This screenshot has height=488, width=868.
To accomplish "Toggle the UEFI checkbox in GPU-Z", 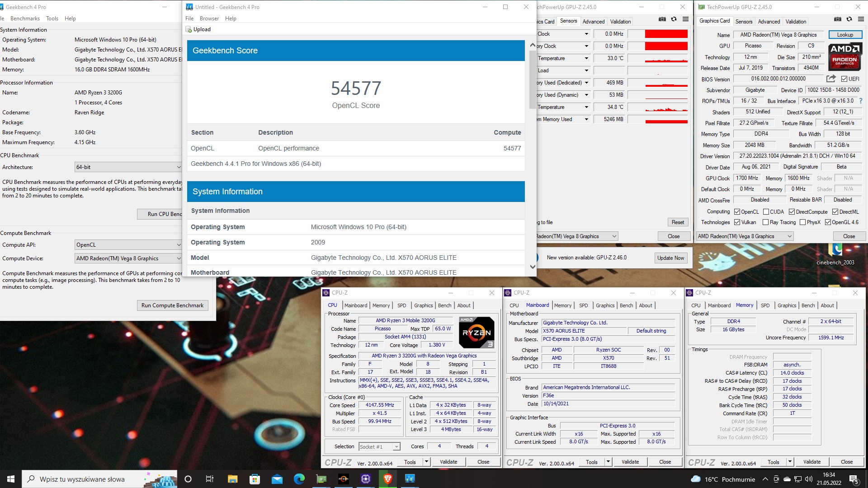I will point(844,79).
